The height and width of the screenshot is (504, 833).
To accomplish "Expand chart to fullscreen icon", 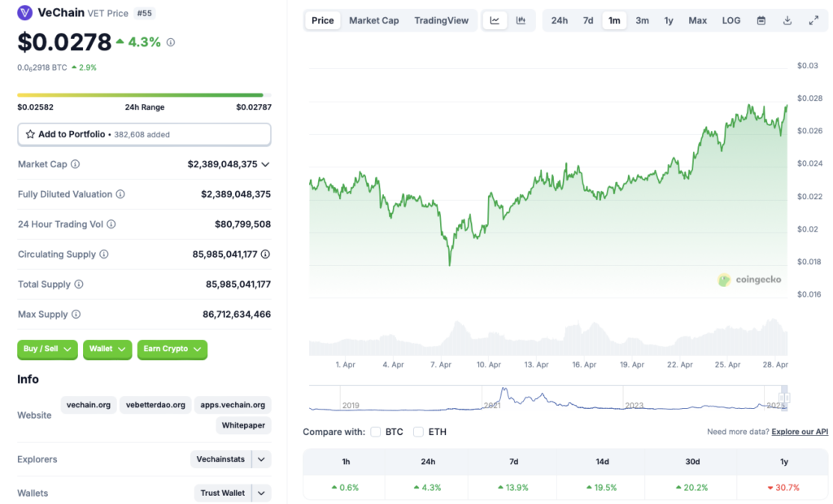I will (813, 20).
